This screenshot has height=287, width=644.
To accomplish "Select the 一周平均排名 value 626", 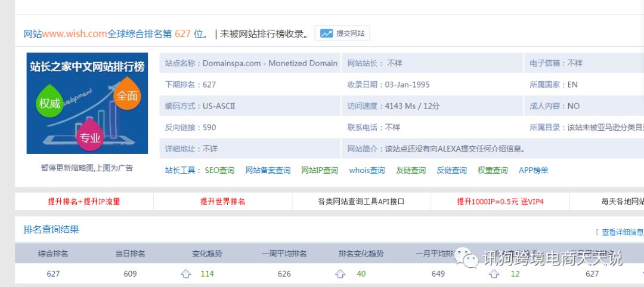I will pyautogui.click(x=284, y=274).
